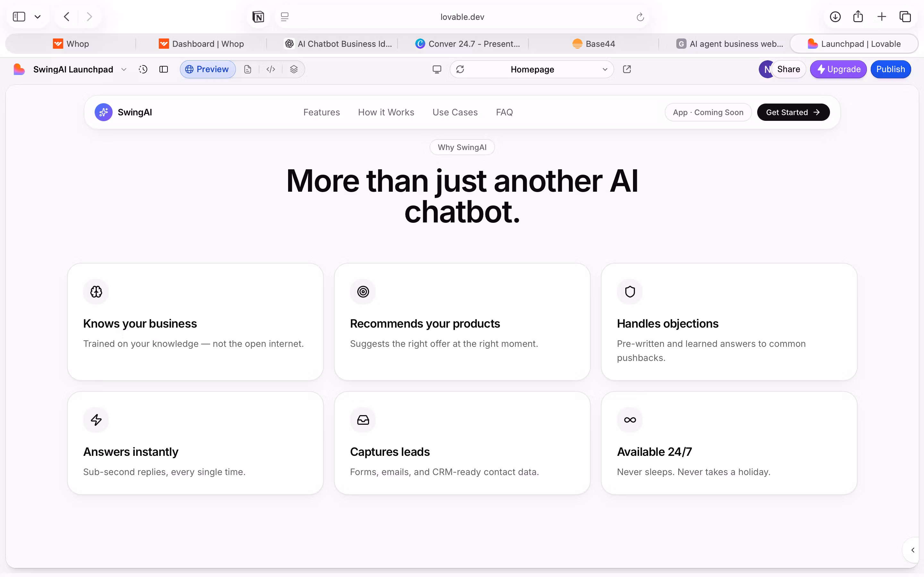Open the layers stack icon in toolbar
Image resolution: width=924 pixels, height=577 pixels.
coord(294,69)
